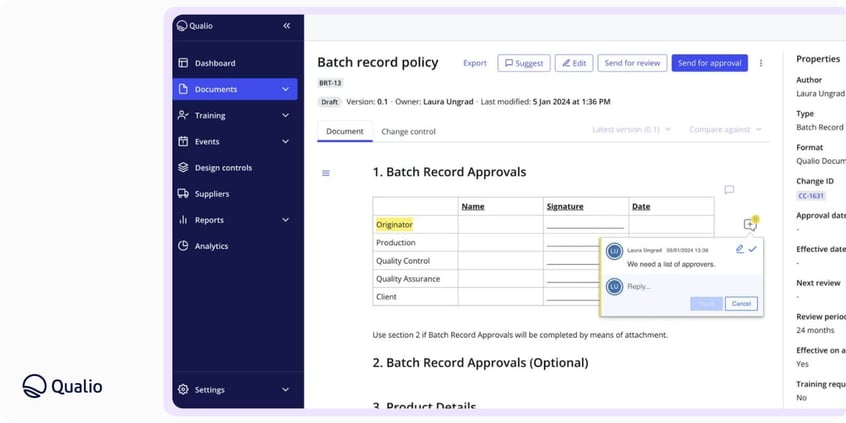
Task: Edit the comment with pencil icon
Action: [x=740, y=249]
